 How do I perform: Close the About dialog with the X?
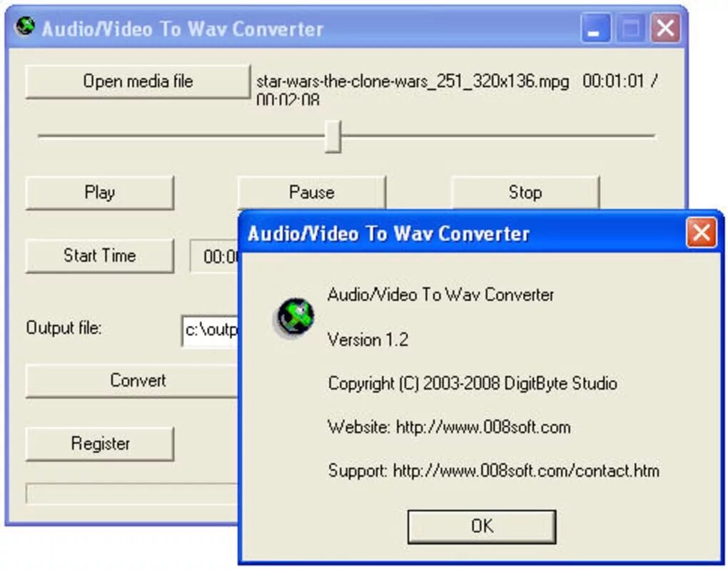point(701,233)
